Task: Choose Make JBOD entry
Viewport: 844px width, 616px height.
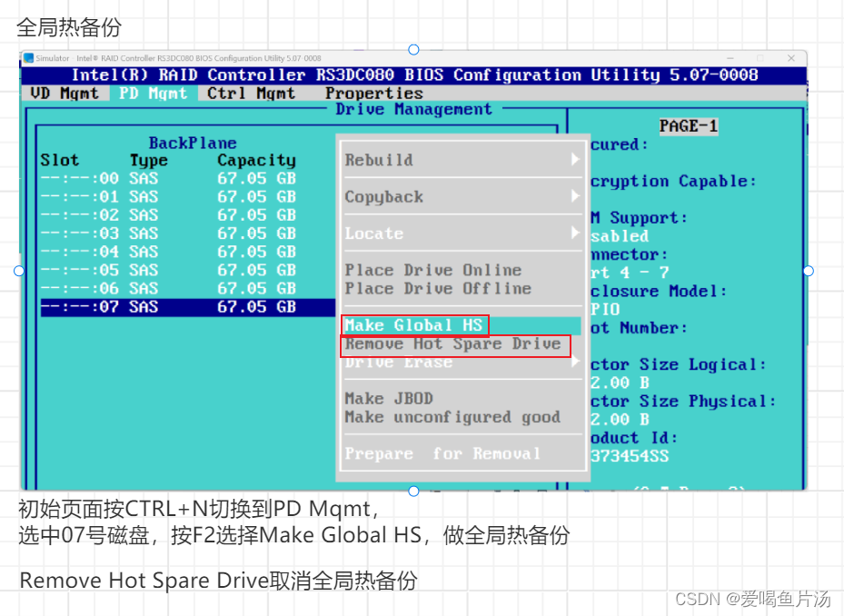Action: [x=389, y=399]
